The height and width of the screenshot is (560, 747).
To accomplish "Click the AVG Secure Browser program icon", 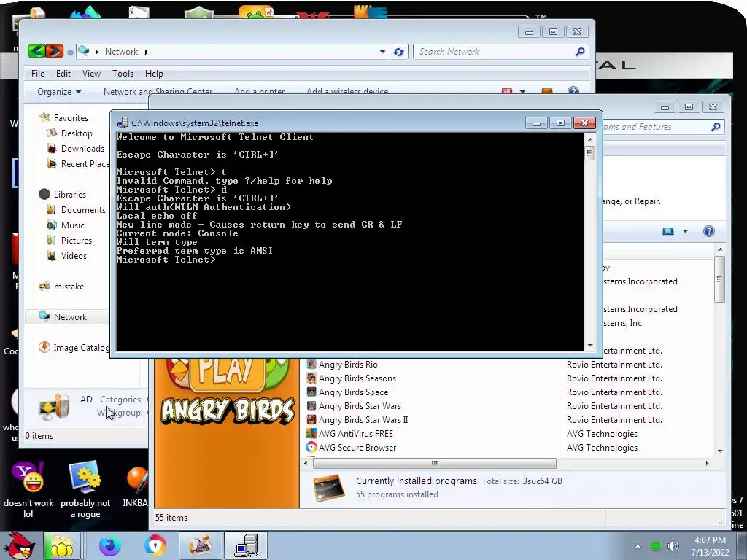I will 311,447.
